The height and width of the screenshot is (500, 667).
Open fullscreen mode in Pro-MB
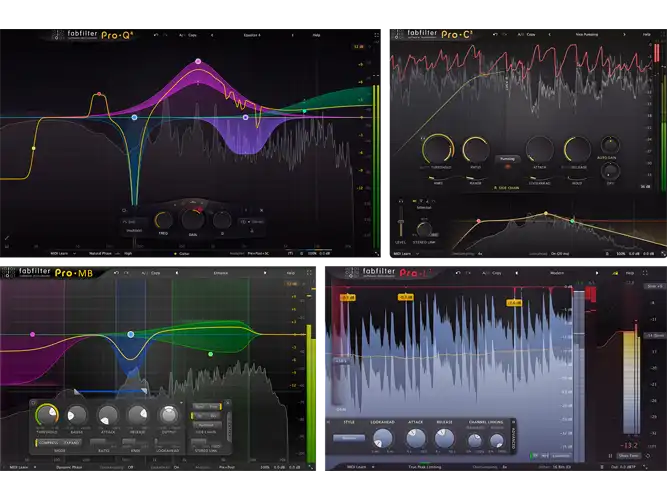[309, 273]
